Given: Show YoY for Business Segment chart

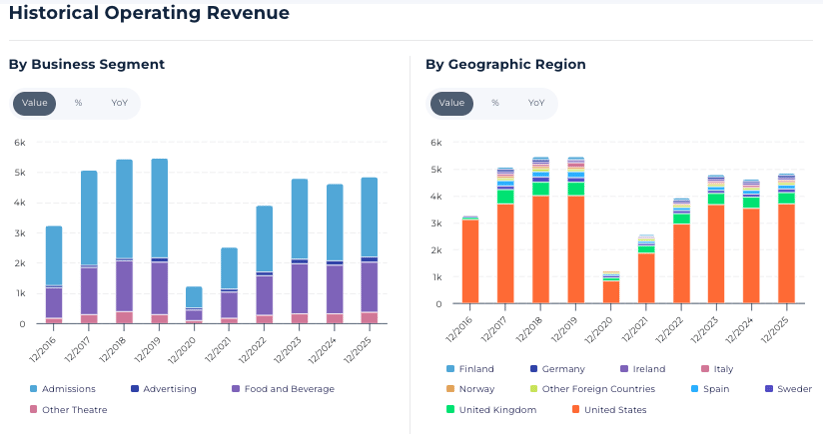Looking at the screenshot, I should (x=119, y=103).
